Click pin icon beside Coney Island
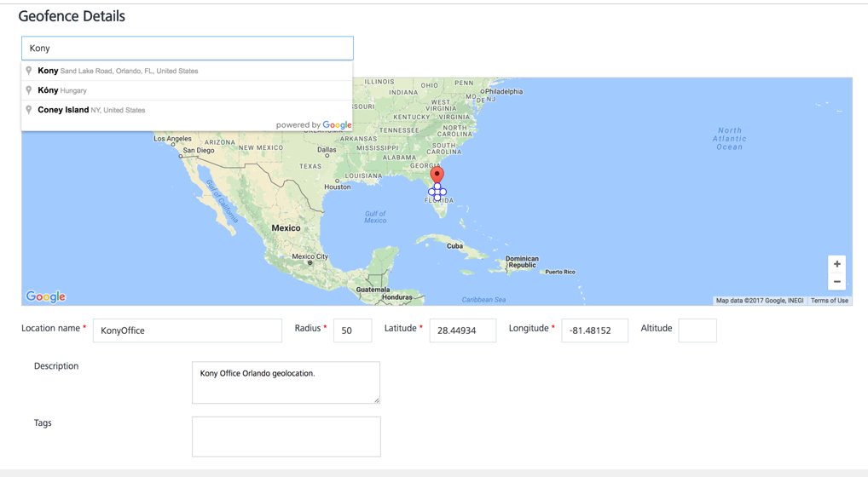 (x=29, y=110)
